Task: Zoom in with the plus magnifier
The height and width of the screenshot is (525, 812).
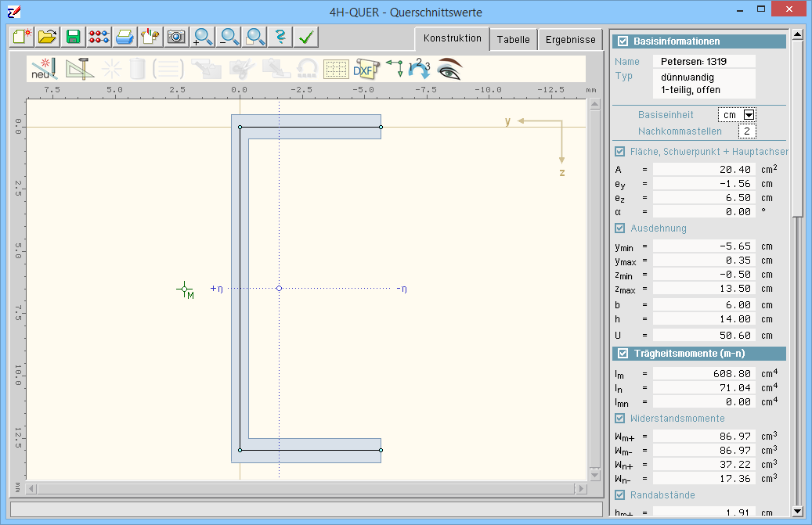Action: click(x=203, y=37)
